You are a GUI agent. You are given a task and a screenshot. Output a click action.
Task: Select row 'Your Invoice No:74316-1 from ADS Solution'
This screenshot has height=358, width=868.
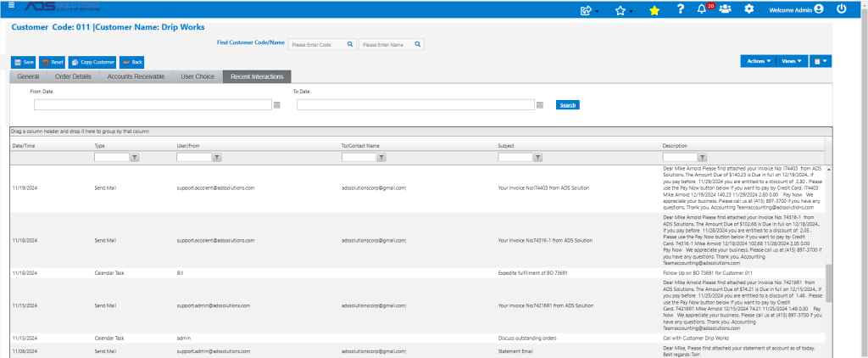click(x=418, y=241)
